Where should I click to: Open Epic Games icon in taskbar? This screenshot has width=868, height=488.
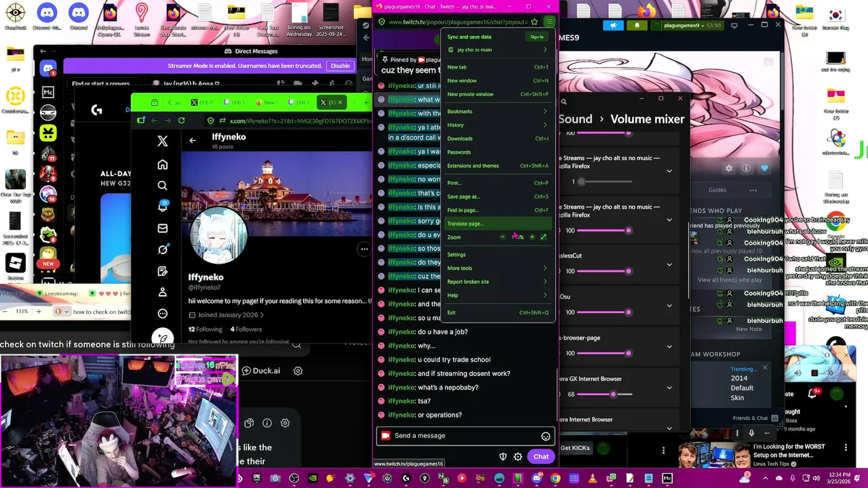(x=256, y=479)
